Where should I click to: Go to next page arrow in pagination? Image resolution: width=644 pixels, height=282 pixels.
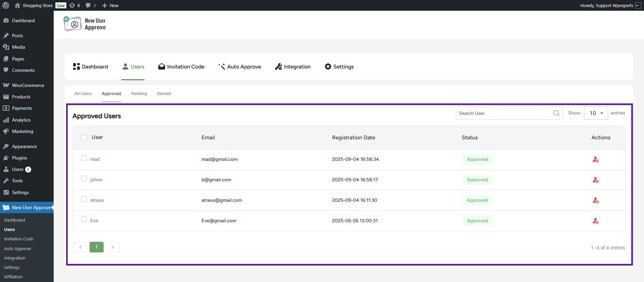(113, 247)
